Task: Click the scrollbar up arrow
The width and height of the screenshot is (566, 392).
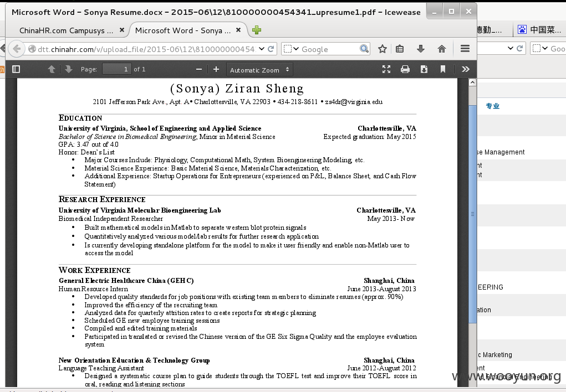Action: [x=472, y=82]
